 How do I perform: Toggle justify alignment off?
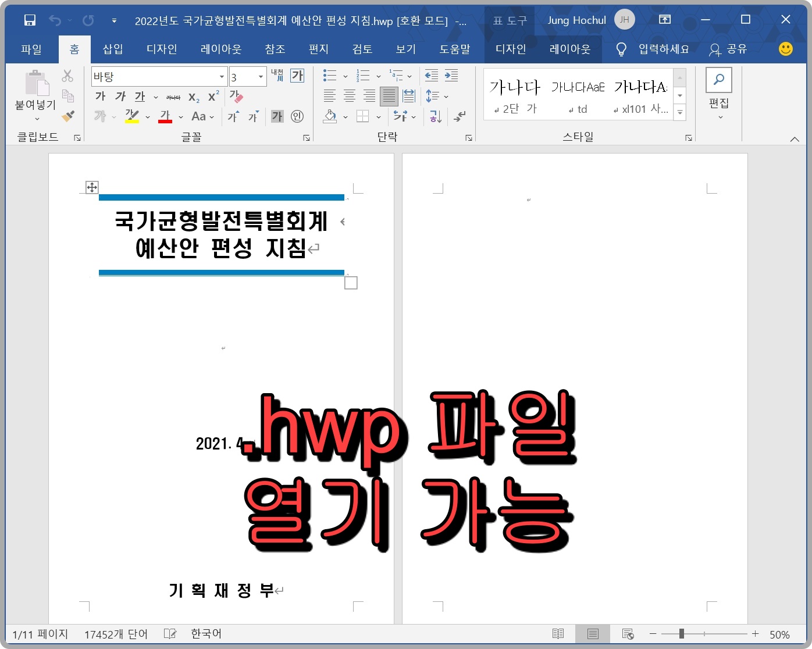(389, 96)
